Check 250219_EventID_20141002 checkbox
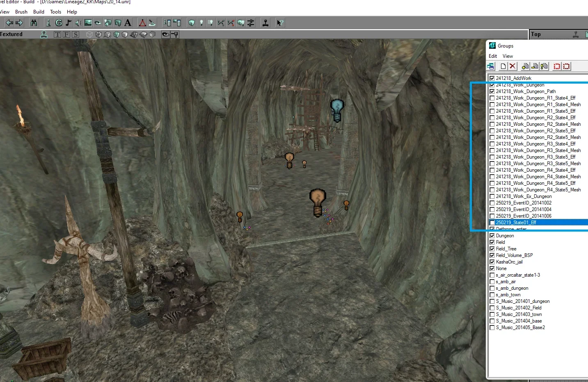This screenshot has width=588, height=382. tap(492, 203)
